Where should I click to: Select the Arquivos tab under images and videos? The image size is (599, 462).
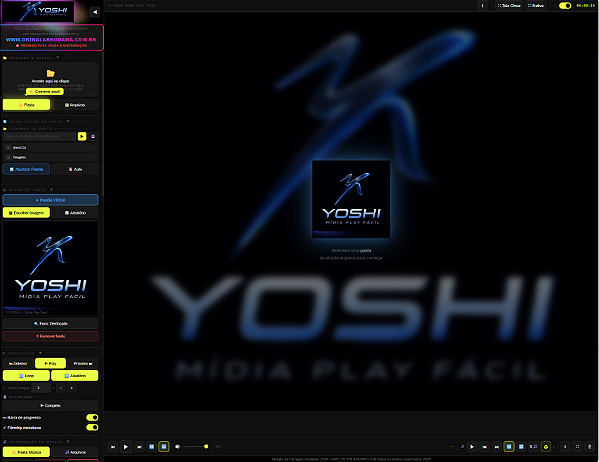click(x=75, y=105)
